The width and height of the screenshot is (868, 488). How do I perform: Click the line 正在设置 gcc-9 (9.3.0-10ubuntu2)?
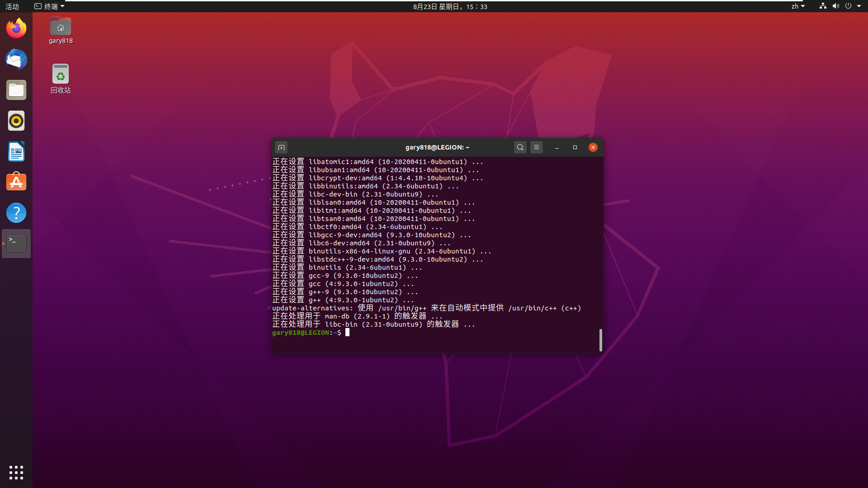[x=345, y=276]
